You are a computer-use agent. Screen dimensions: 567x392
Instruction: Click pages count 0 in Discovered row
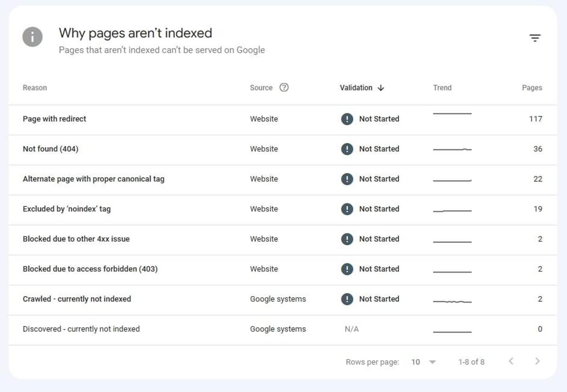point(540,329)
